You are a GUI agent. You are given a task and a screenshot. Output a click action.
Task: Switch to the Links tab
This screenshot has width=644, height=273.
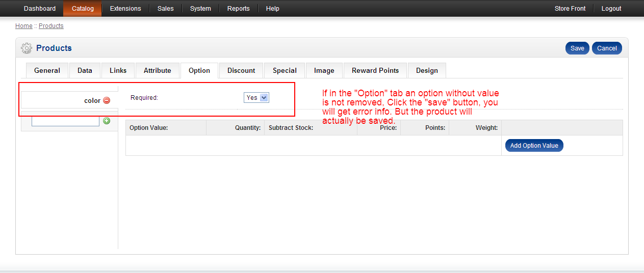click(118, 71)
